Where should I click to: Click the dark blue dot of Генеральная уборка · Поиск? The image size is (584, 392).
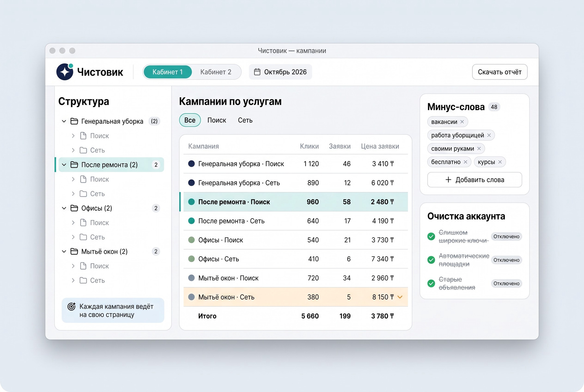[191, 164]
